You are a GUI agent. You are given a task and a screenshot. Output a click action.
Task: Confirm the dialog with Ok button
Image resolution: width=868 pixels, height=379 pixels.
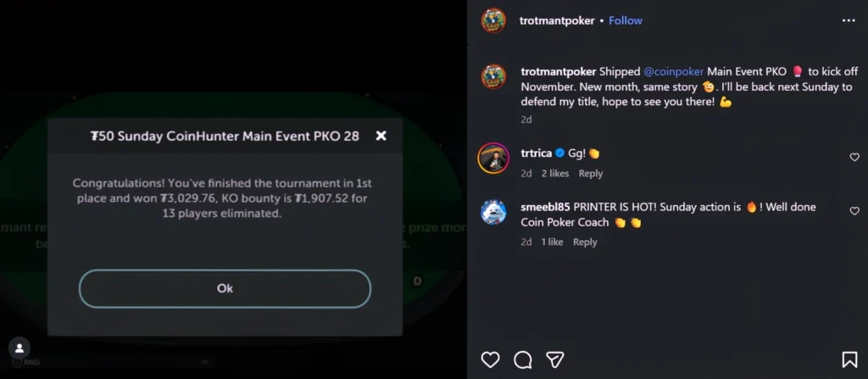(225, 288)
